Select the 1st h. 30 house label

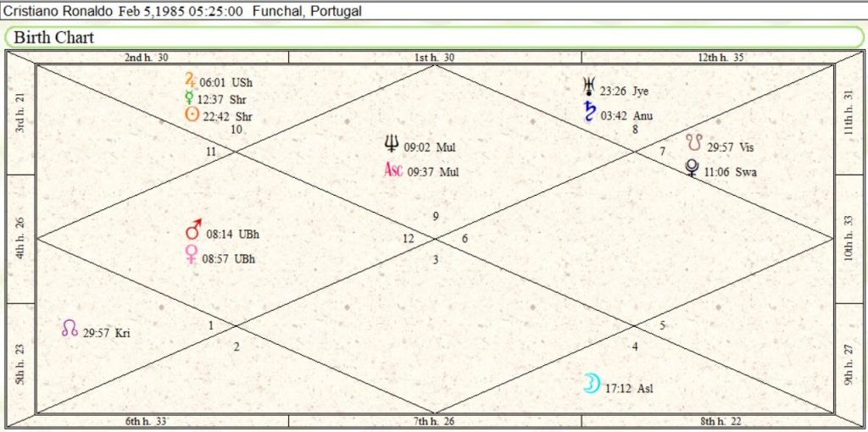click(434, 57)
